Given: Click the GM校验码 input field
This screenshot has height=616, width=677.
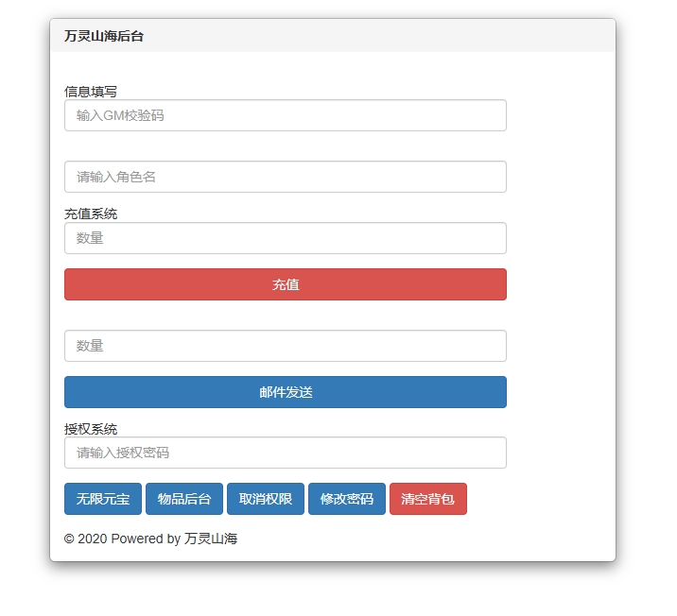Looking at the screenshot, I should point(286,115).
